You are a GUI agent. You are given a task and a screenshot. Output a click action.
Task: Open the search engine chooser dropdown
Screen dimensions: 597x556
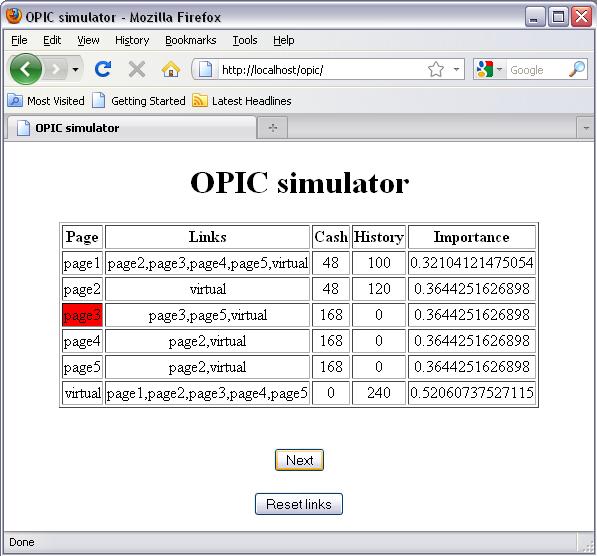[500, 69]
